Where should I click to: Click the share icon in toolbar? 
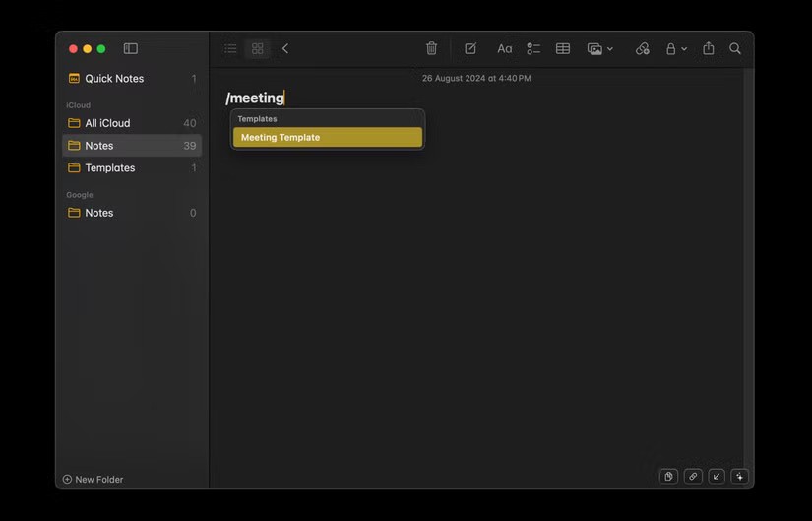708,48
